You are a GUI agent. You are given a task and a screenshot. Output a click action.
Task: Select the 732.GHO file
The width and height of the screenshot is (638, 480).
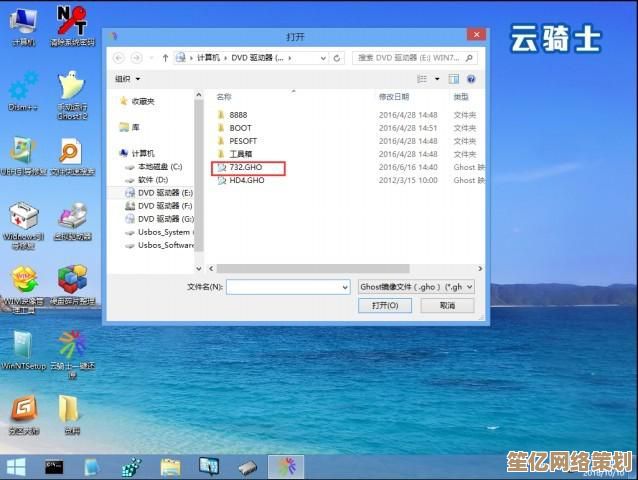coord(245,168)
